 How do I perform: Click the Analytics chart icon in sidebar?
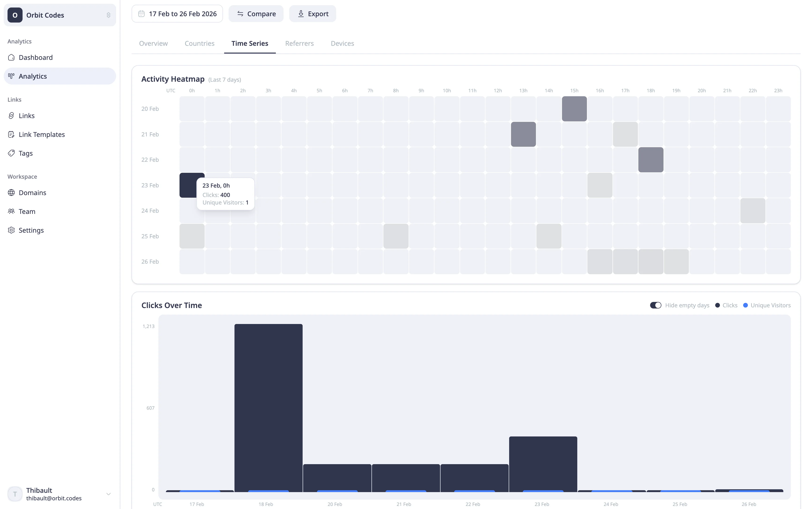[11, 76]
